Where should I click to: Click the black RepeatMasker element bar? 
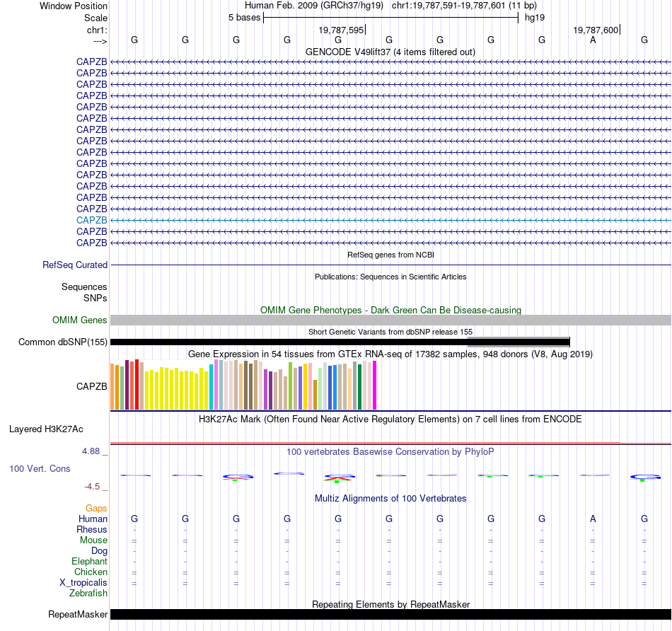(390, 614)
